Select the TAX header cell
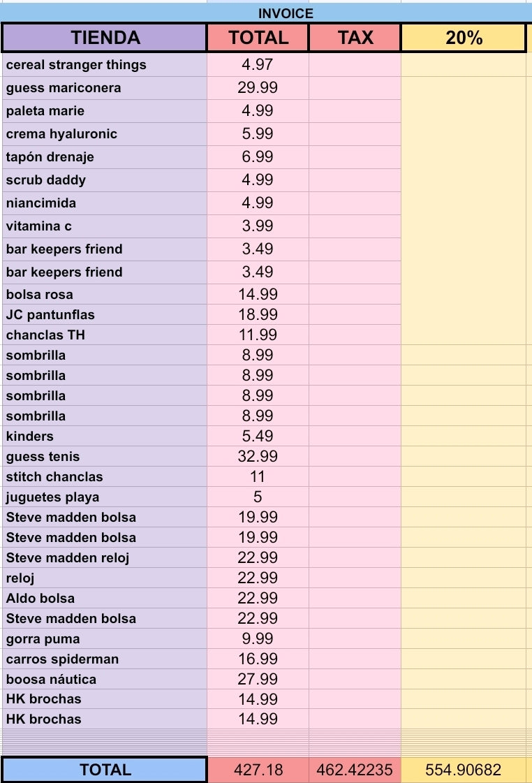Image resolution: width=532 pixels, height=783 pixels. coord(355,38)
